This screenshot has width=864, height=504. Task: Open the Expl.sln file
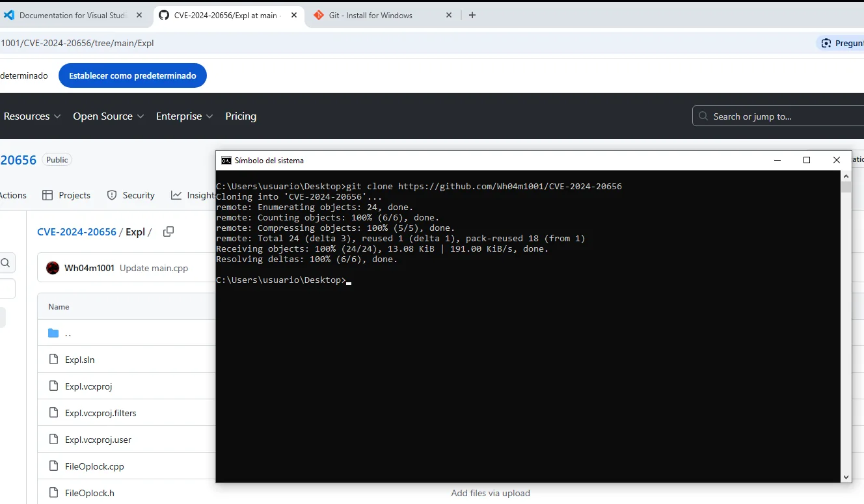click(80, 360)
